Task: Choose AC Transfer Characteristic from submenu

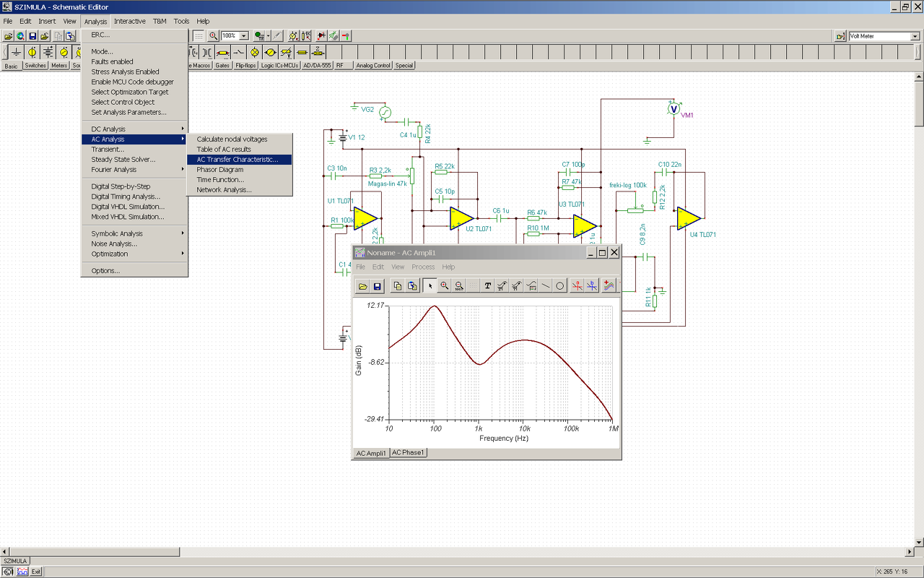Action: pos(240,160)
